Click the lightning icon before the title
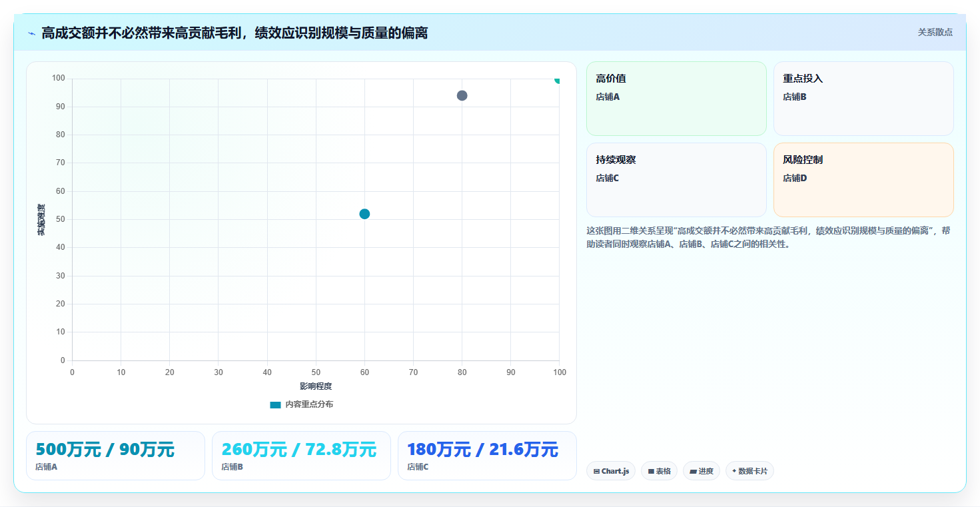Viewport: 980px width, 507px height. 31,33
